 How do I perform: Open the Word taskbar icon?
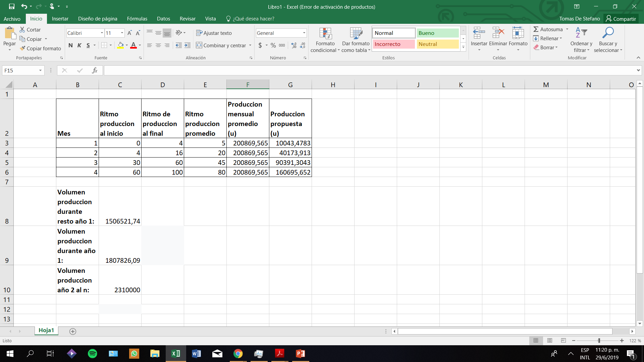(197, 354)
